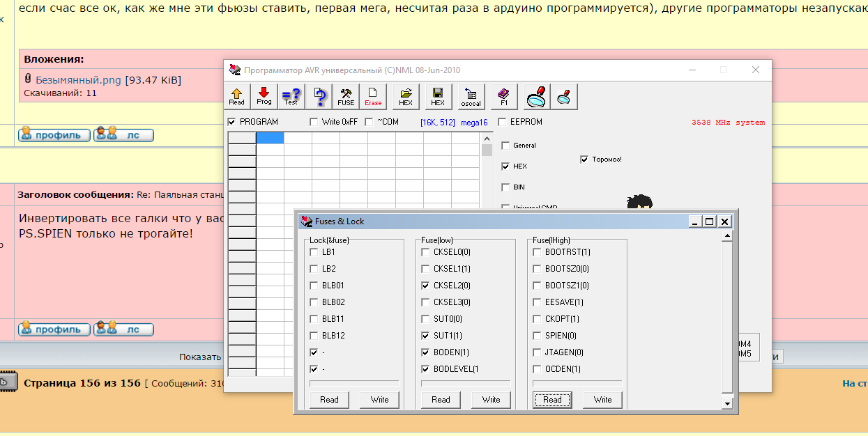Check the Write 0xFF option

[x=314, y=122]
